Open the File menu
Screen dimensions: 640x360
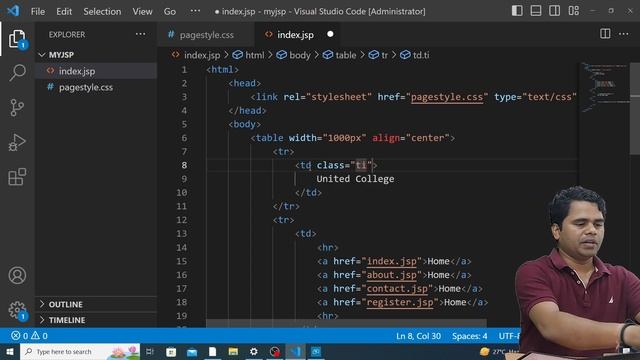38,11
